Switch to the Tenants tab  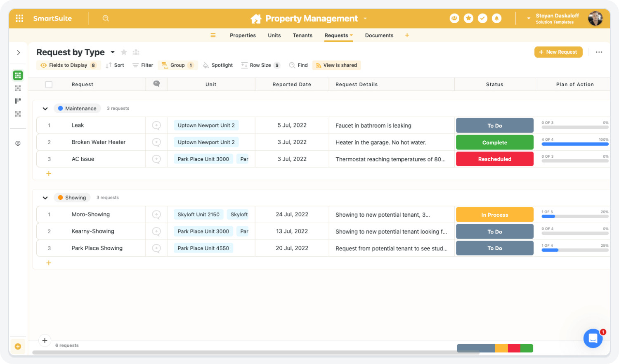[x=302, y=35]
